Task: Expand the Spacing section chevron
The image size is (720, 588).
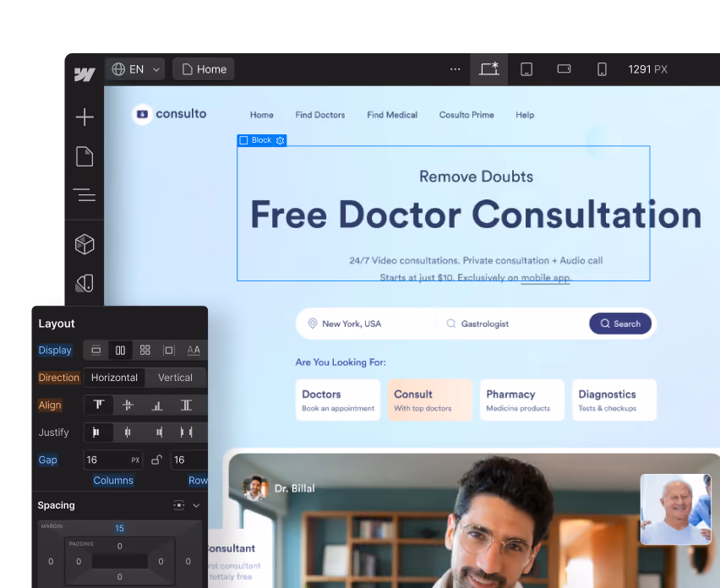Action: 196,505
